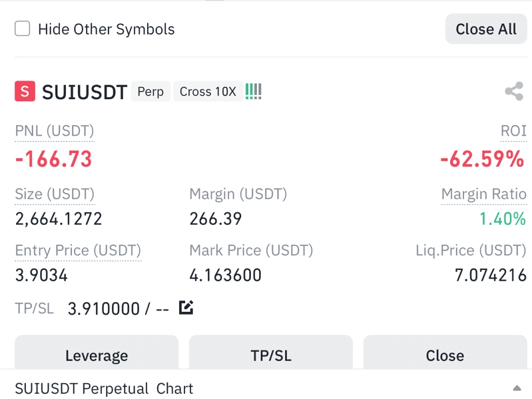Expand the SUIUSDT Perpetual Chart arrow

tap(517, 388)
